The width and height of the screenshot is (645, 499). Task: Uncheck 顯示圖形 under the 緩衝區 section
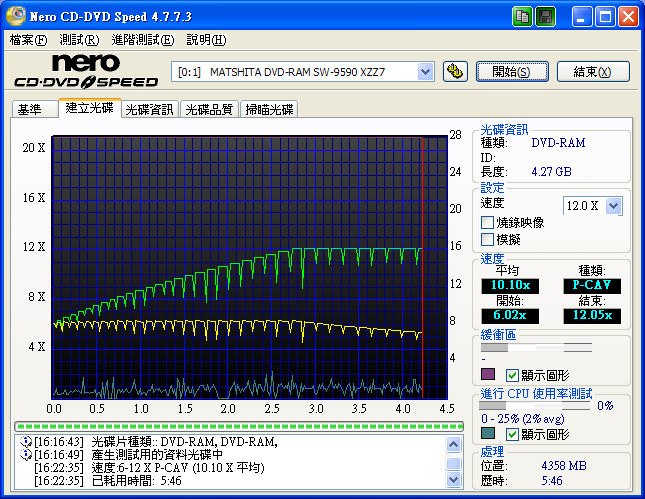(x=513, y=375)
